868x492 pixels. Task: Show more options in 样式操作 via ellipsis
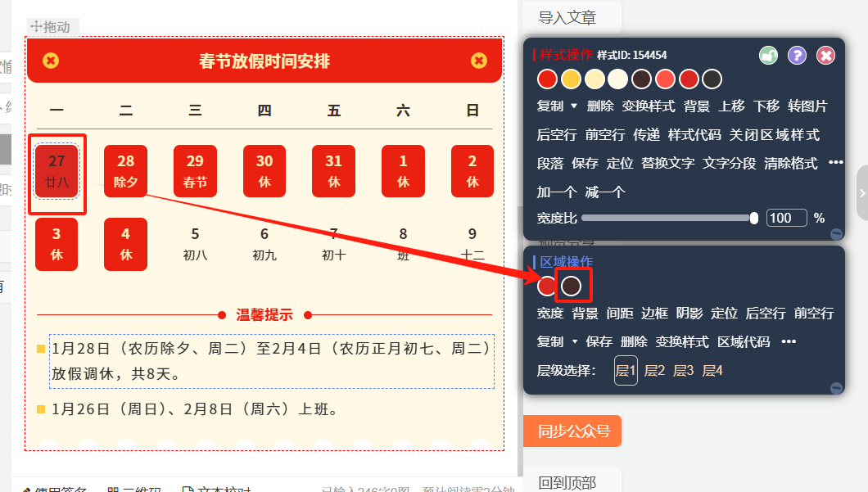835,163
